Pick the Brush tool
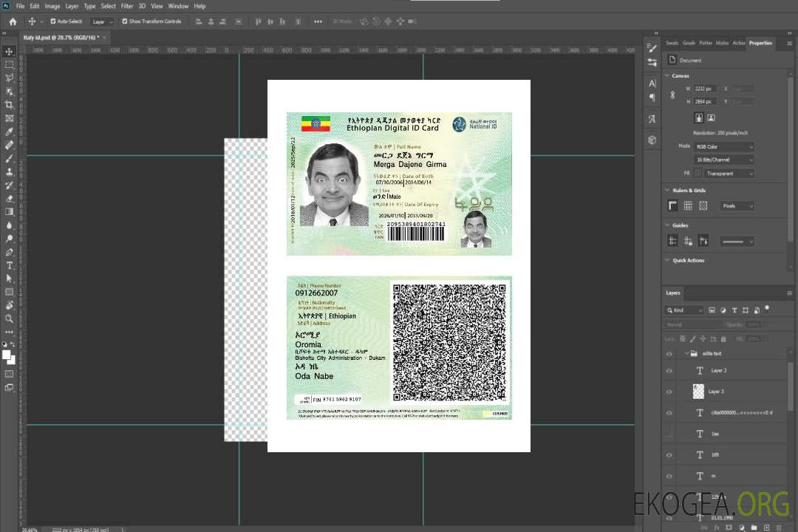Screen dimensions: 798x532 9,158
